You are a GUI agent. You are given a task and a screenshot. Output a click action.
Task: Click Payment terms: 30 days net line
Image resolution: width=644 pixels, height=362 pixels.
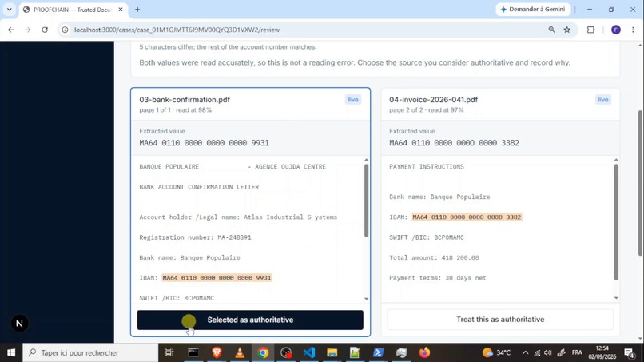tap(438, 278)
